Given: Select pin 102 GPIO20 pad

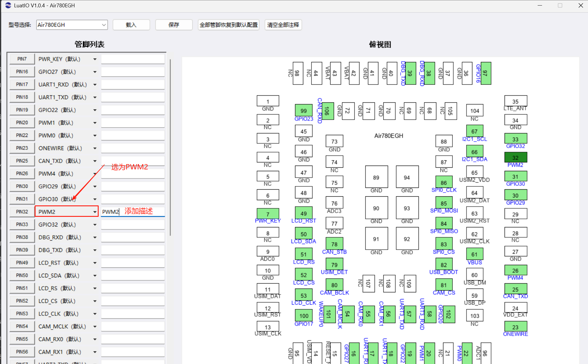Looking at the screenshot, I should point(449,314).
